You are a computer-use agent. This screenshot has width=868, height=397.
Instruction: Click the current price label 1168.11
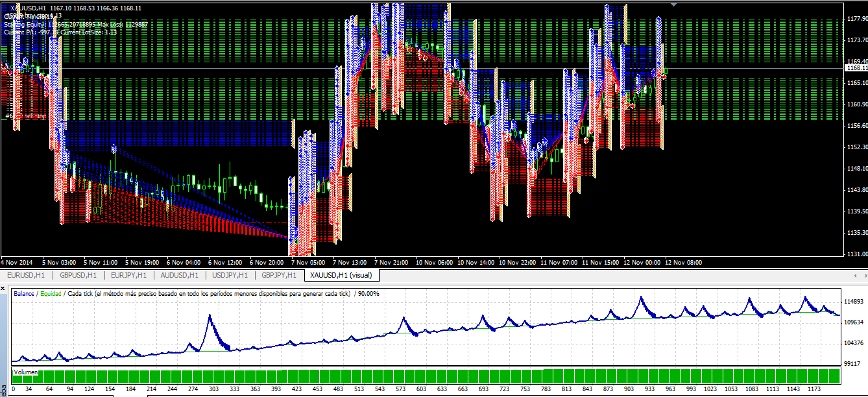[856, 67]
